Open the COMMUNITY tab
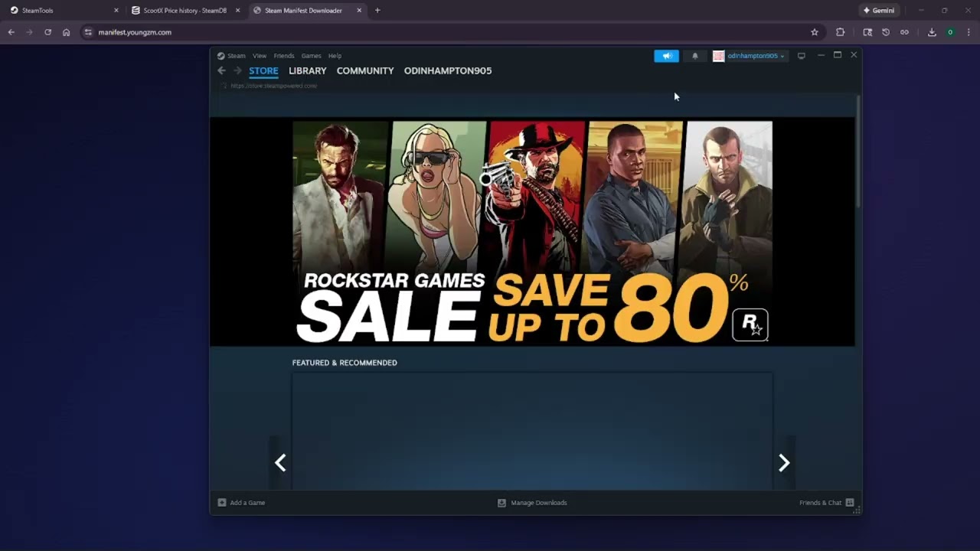This screenshot has width=980, height=551. [365, 70]
